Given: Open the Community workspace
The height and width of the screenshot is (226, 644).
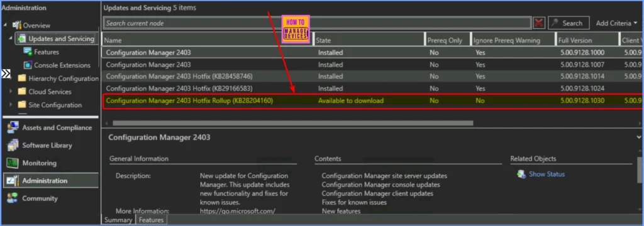Looking at the screenshot, I should coord(40,198).
